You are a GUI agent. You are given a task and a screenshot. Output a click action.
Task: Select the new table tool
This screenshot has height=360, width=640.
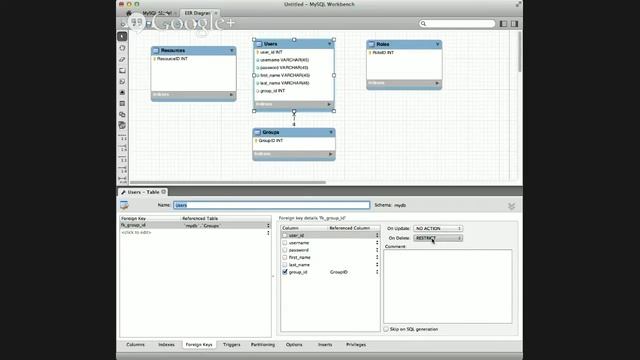point(122,104)
